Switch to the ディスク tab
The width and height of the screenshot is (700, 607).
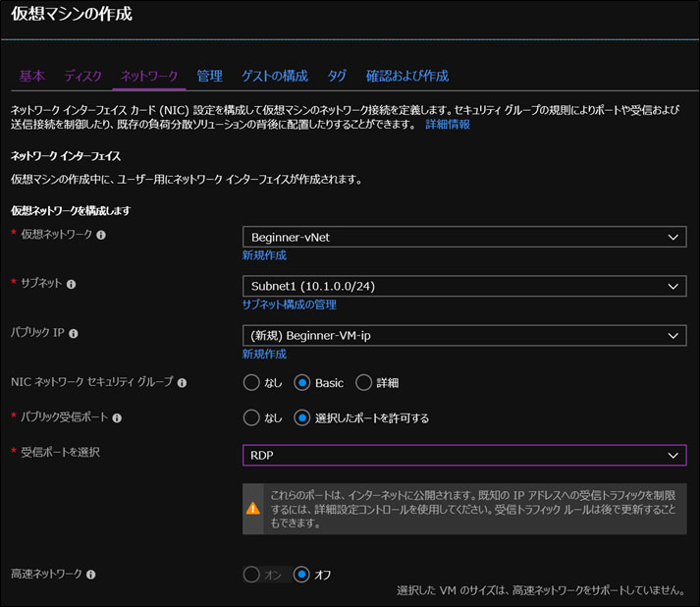pos(82,76)
